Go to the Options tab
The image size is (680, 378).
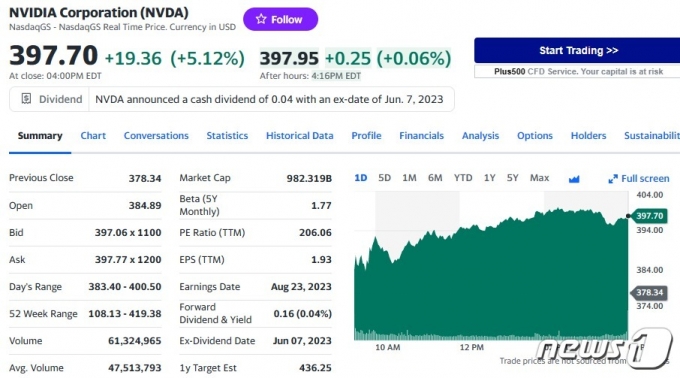coord(535,136)
